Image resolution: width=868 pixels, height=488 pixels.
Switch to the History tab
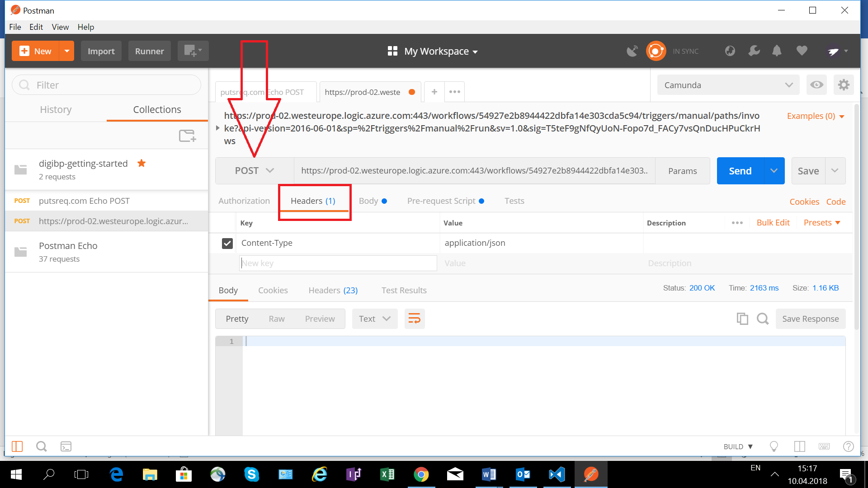point(56,110)
